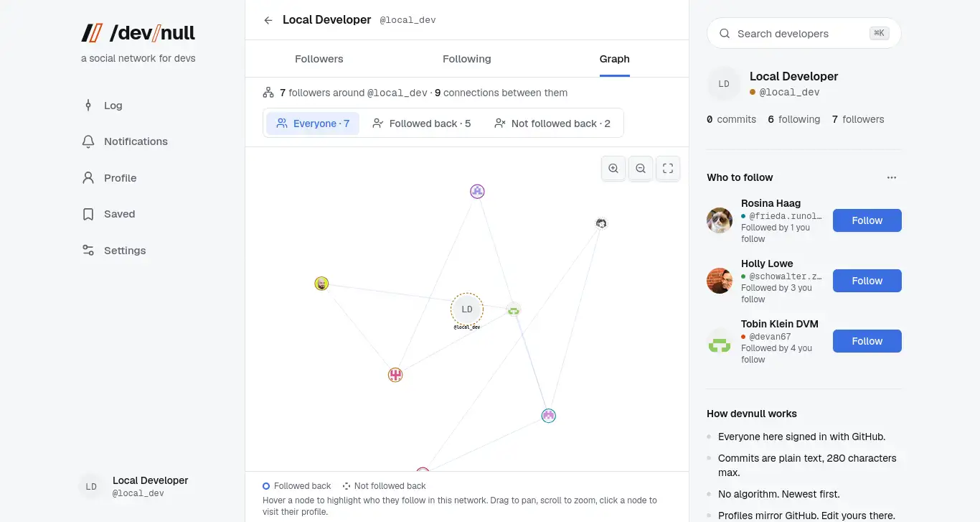Click the Local Developer name in the right panel
This screenshot has width=980, height=522.
[x=793, y=76]
